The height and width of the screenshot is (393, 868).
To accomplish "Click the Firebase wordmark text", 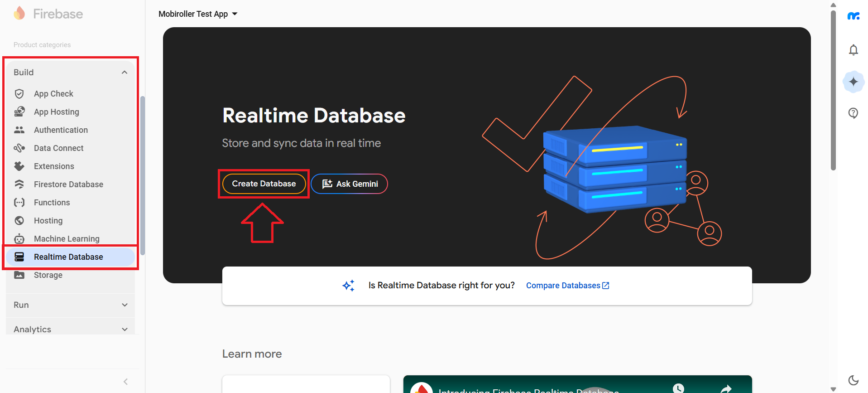I will [58, 14].
